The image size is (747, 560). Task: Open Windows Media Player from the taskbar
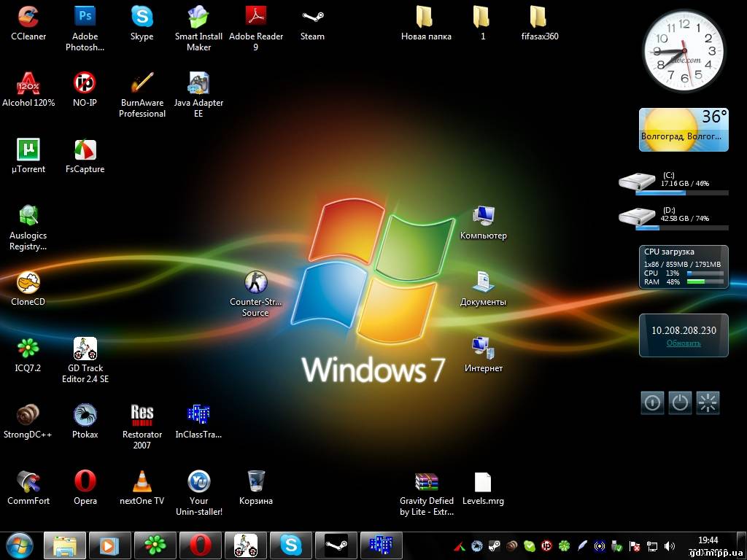pyautogui.click(x=110, y=545)
